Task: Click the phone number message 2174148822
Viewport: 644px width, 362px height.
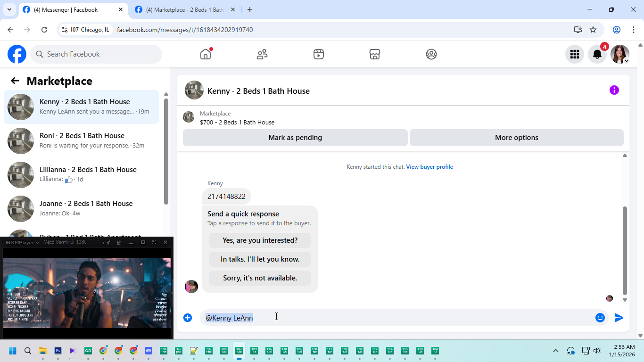Action: pos(226,196)
